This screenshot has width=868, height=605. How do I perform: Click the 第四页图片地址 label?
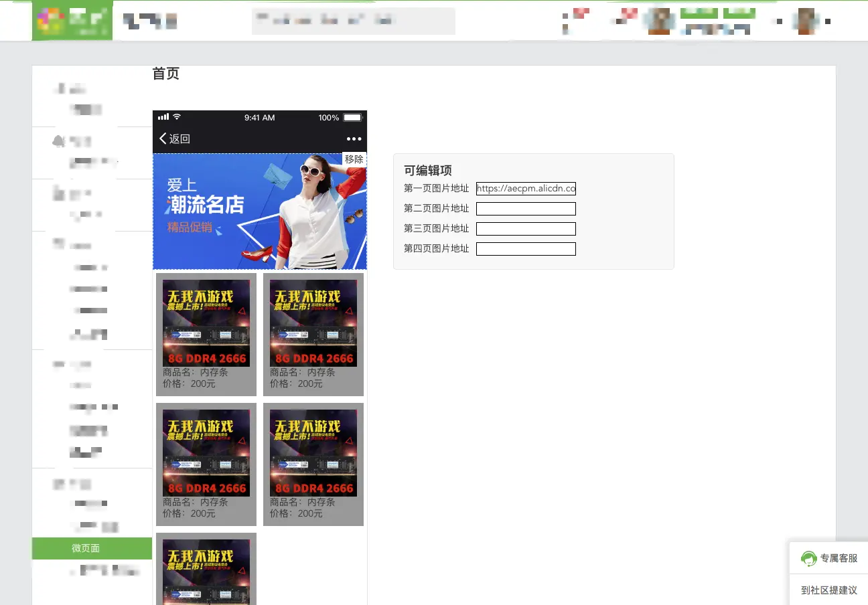coord(437,249)
